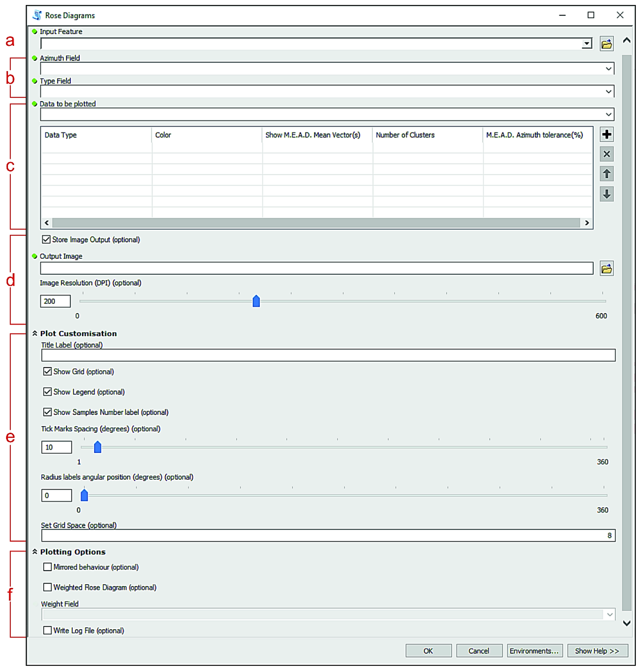The image size is (644, 672).
Task: Toggle the Show Legend checkbox
Action: coord(48,391)
